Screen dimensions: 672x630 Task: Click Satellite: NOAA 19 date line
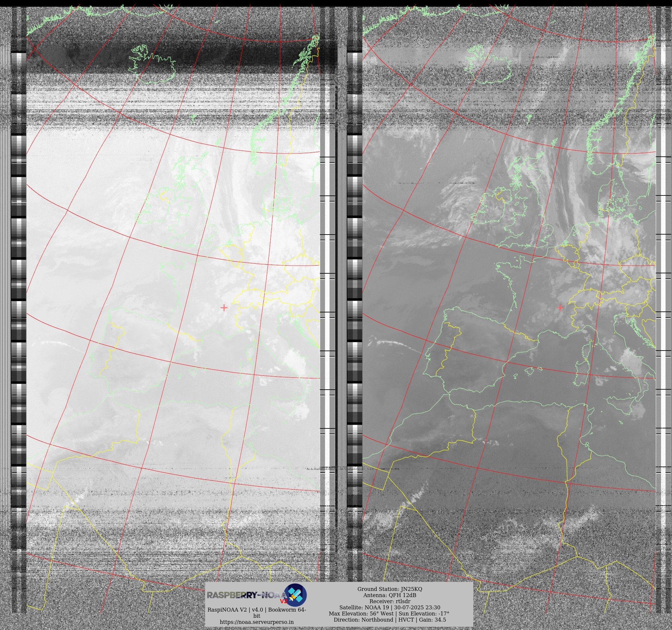tap(390, 607)
